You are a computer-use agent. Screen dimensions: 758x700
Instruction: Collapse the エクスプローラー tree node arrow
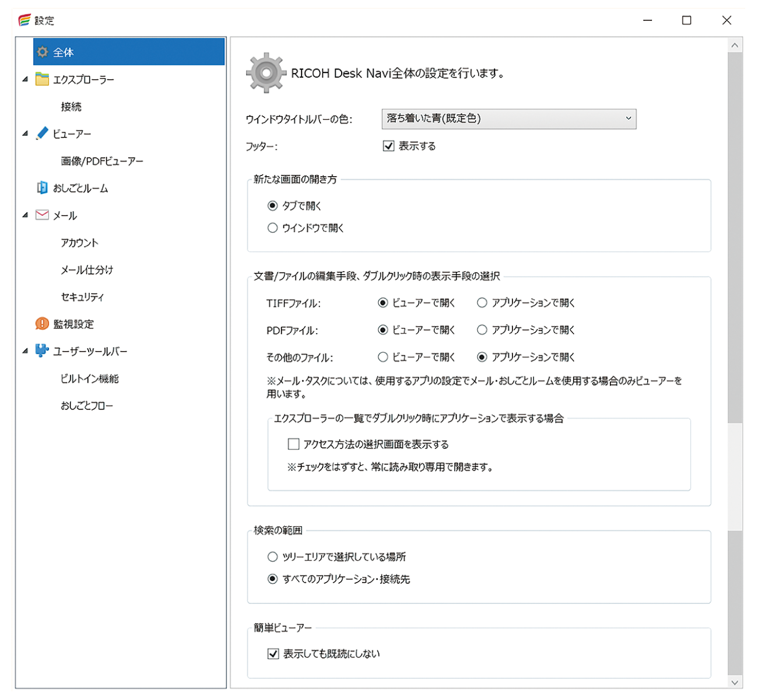[x=25, y=79]
